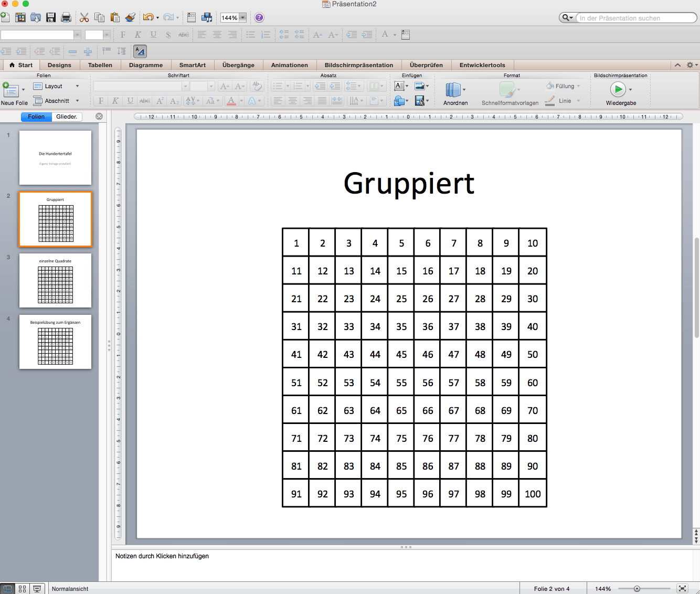
Task: Undo the last action
Action: [x=148, y=17]
